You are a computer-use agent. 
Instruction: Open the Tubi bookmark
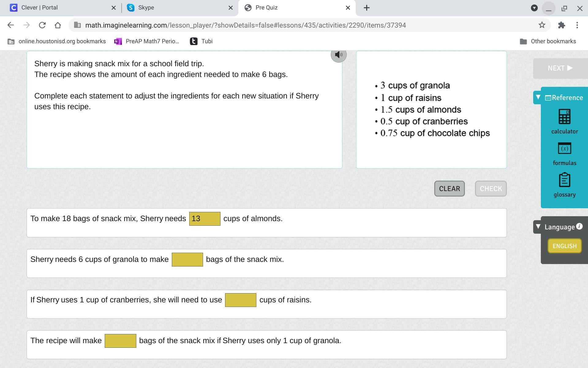click(x=201, y=41)
